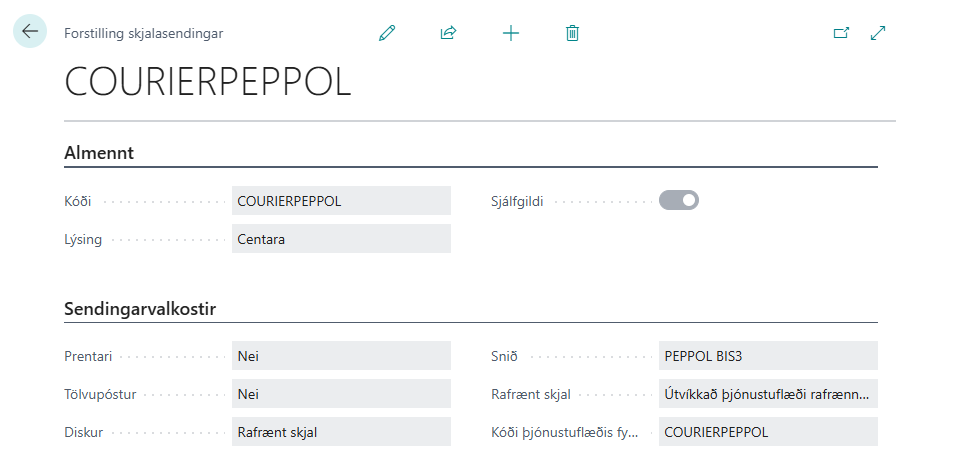Click the back arrow button

(30, 31)
